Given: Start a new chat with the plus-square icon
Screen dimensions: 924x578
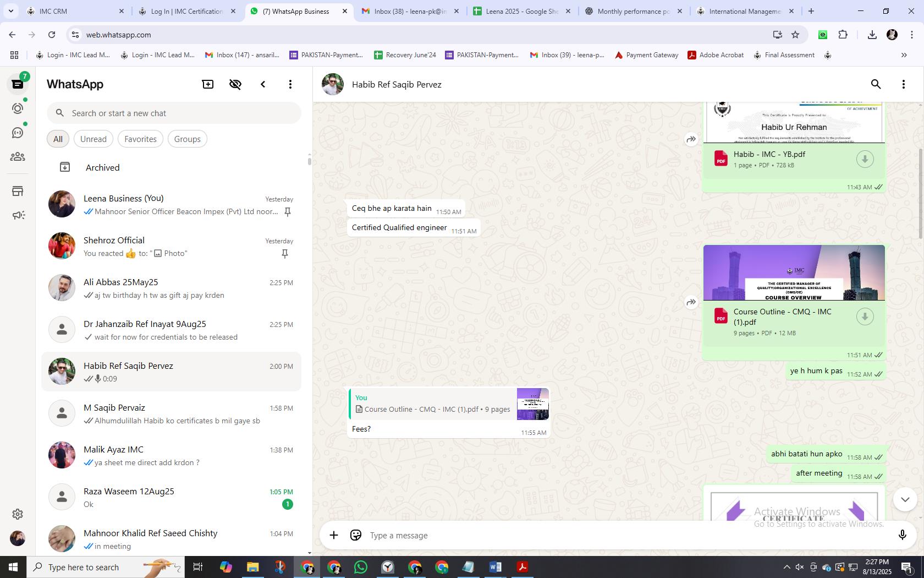Looking at the screenshot, I should [x=208, y=84].
